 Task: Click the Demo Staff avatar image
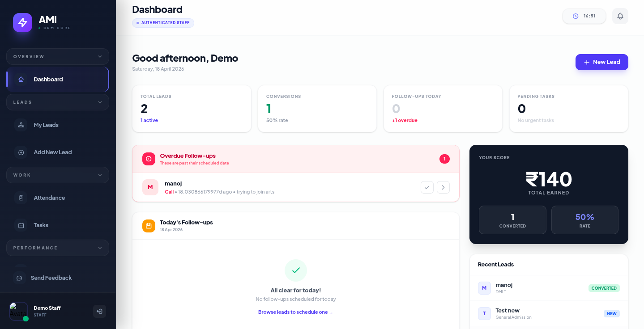(x=18, y=311)
